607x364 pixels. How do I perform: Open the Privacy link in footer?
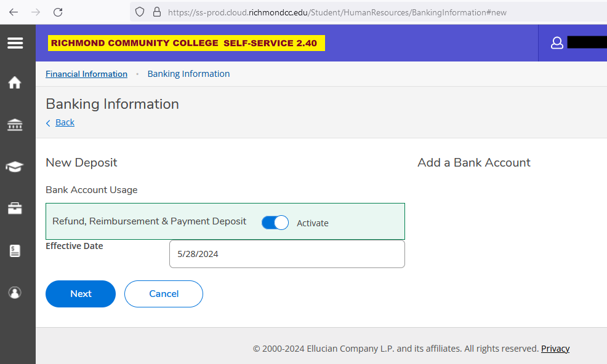[555, 349]
